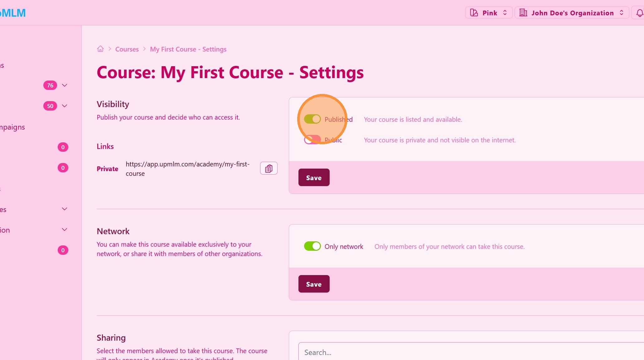Open John Doe's Organization switcher

[x=572, y=13]
